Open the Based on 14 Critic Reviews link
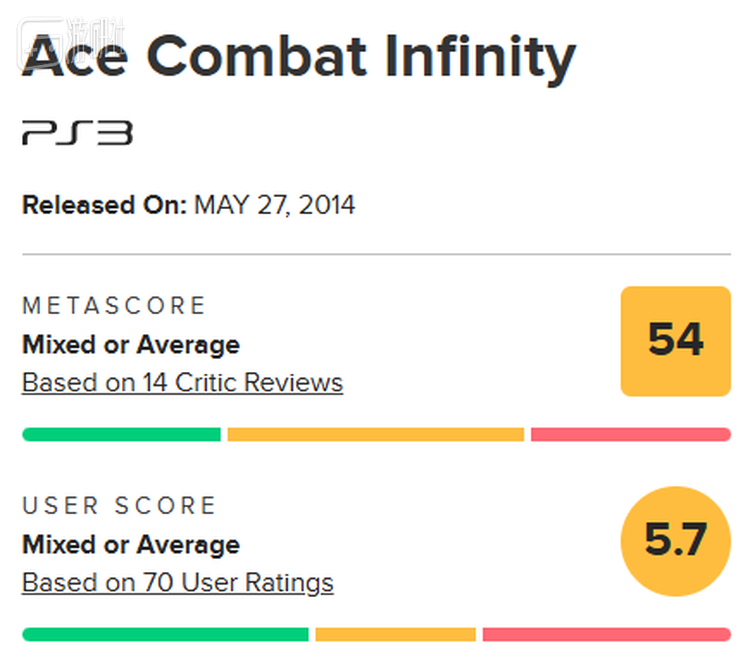750x669 pixels. click(183, 383)
